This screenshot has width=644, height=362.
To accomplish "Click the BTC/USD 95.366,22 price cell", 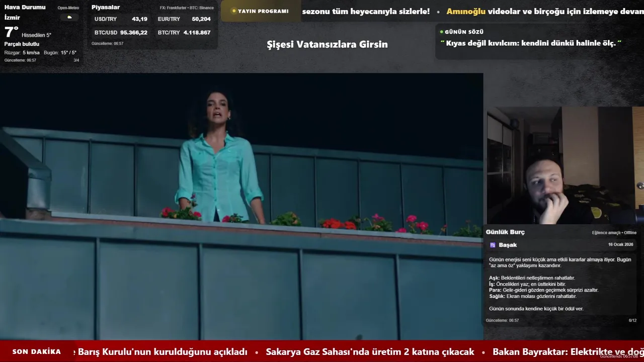I will click(x=121, y=33).
